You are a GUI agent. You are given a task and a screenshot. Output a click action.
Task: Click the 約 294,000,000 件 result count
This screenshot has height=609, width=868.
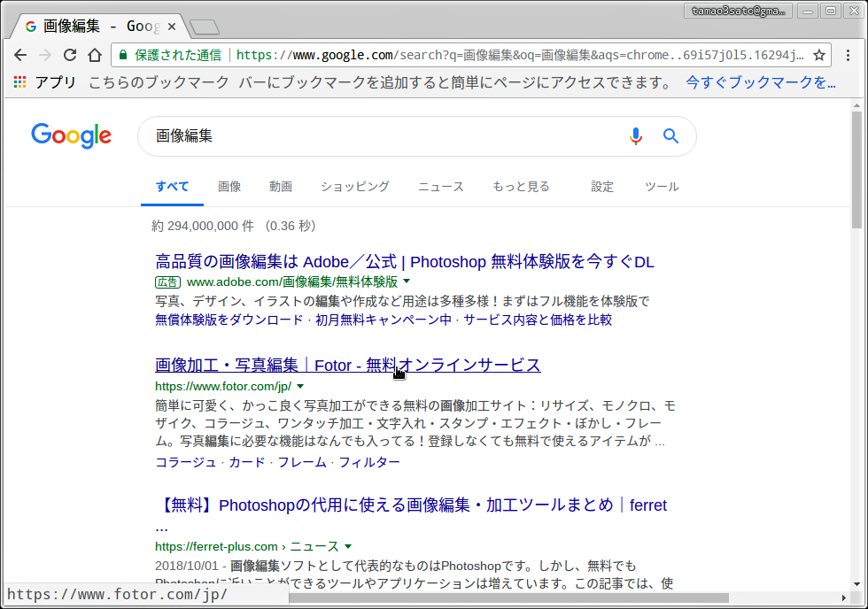pyautogui.click(x=203, y=226)
